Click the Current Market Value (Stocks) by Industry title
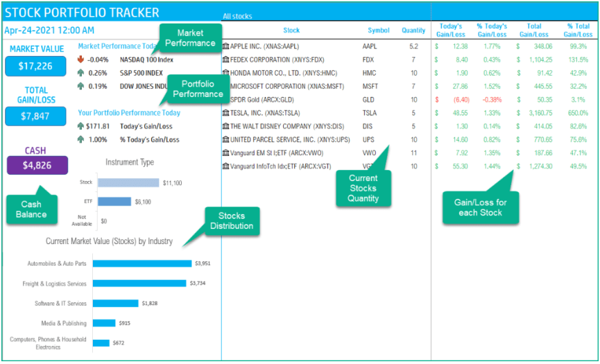 [x=109, y=241]
